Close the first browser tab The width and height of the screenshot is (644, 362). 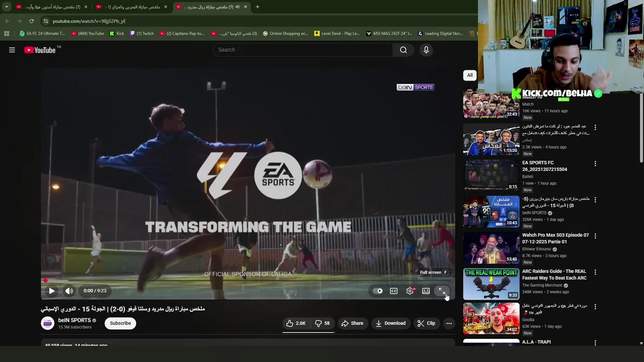86,7
